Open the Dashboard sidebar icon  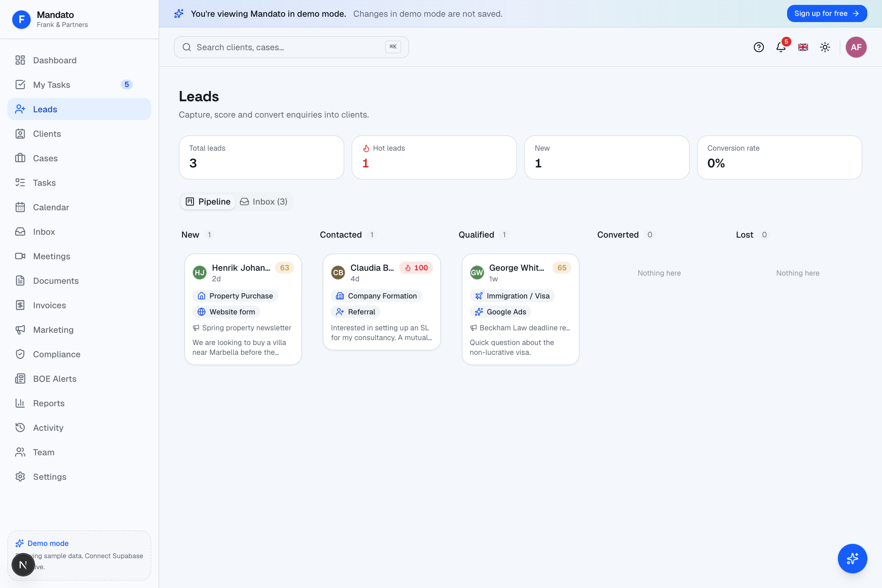[x=20, y=60]
